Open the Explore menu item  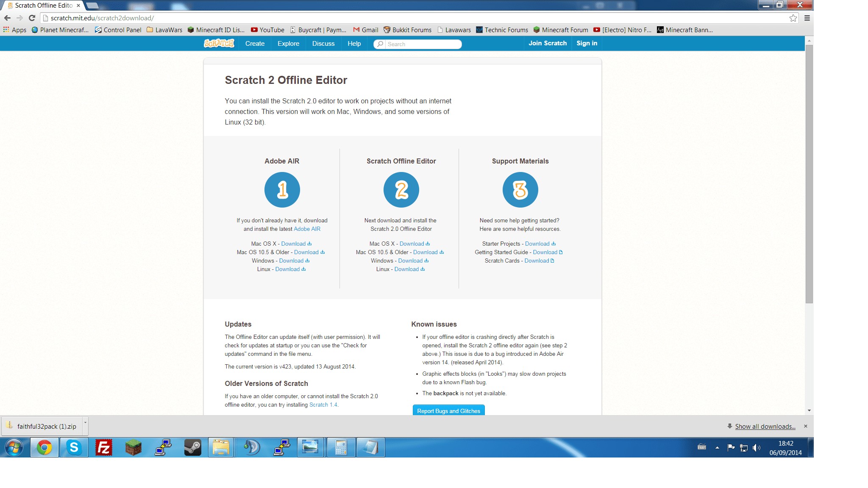(288, 44)
